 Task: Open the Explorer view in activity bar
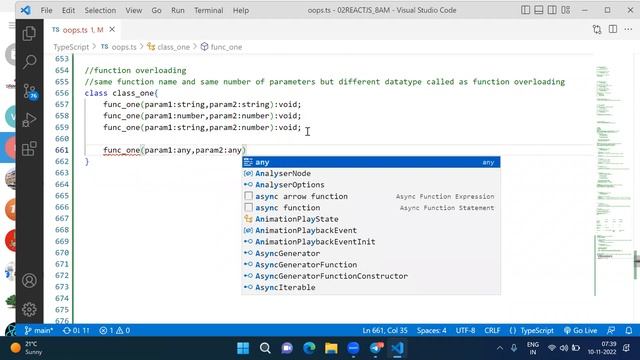(x=29, y=33)
